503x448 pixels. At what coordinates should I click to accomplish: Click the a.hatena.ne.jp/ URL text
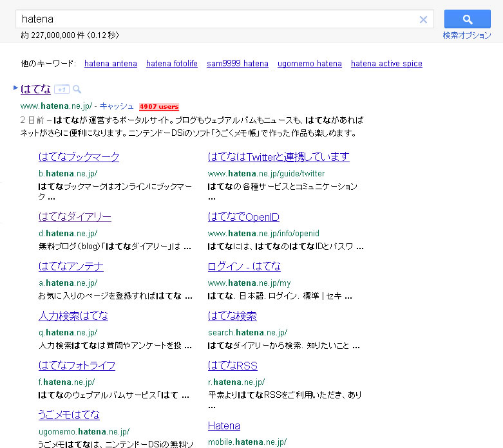(x=68, y=283)
